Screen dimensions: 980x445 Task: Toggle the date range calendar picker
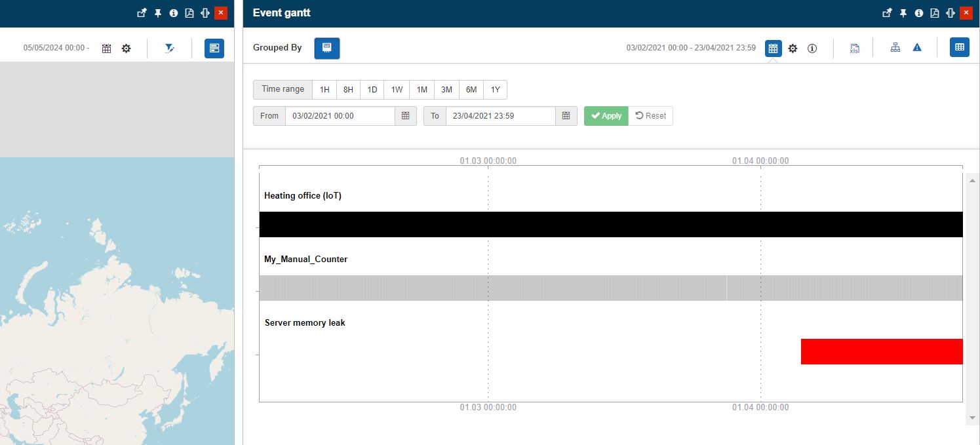click(773, 48)
